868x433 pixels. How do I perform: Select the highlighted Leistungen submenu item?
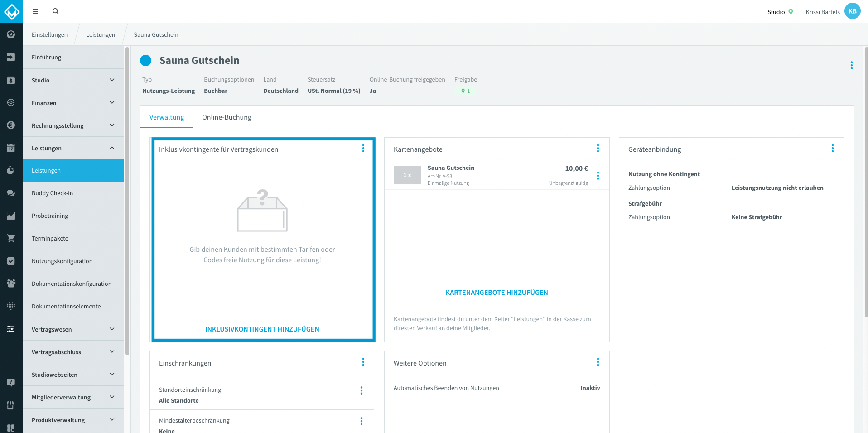tap(73, 170)
